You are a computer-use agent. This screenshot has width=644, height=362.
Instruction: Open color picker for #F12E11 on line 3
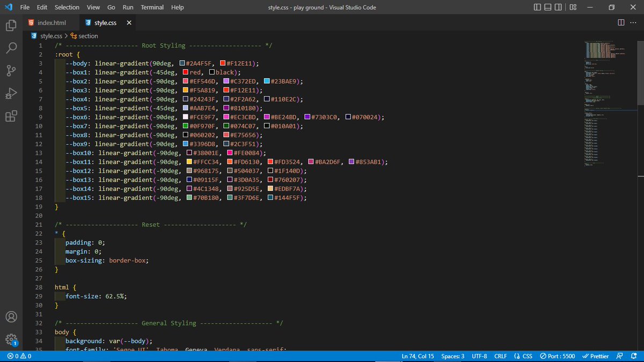pyautogui.click(x=223, y=63)
